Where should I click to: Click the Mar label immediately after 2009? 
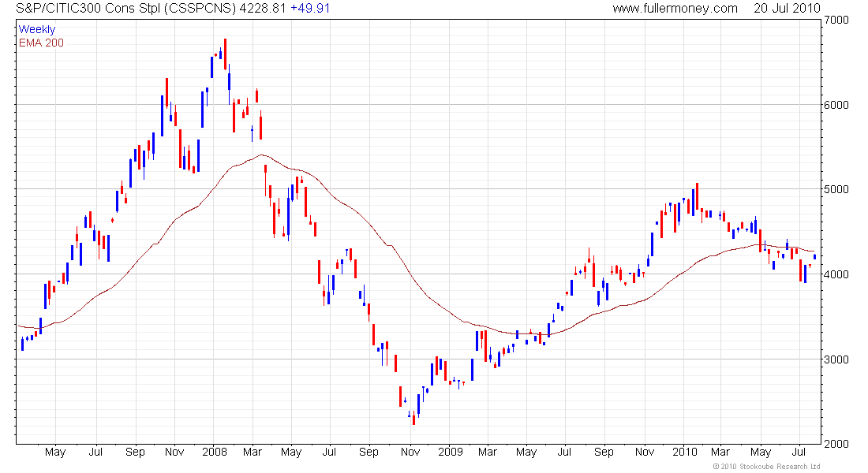point(487,452)
